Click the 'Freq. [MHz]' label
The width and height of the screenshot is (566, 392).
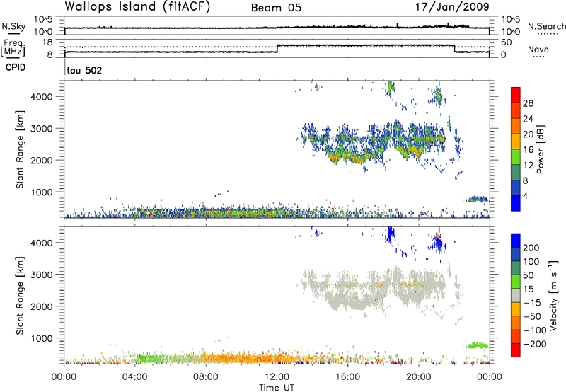13,47
